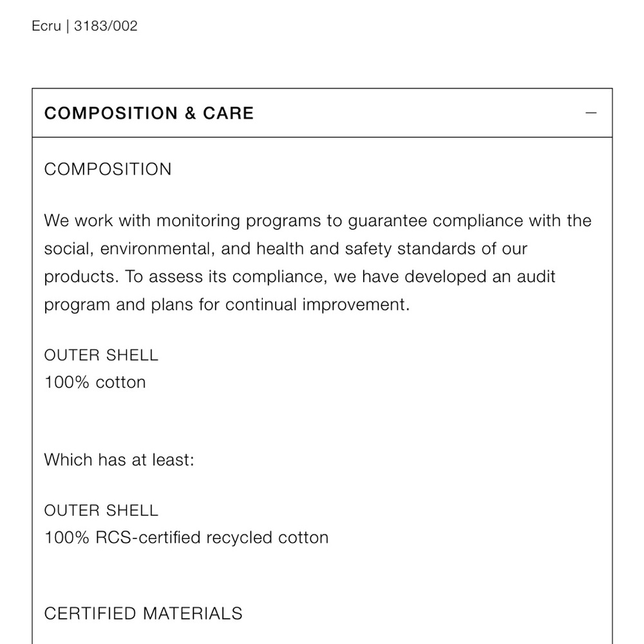Viewport: 644px width, 644px height.
Task: Click the phrase 'continual improvement'
Action: pos(317,305)
